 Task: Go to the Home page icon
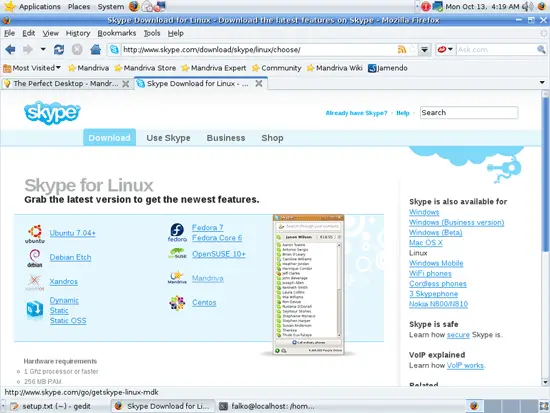[x=95, y=49]
